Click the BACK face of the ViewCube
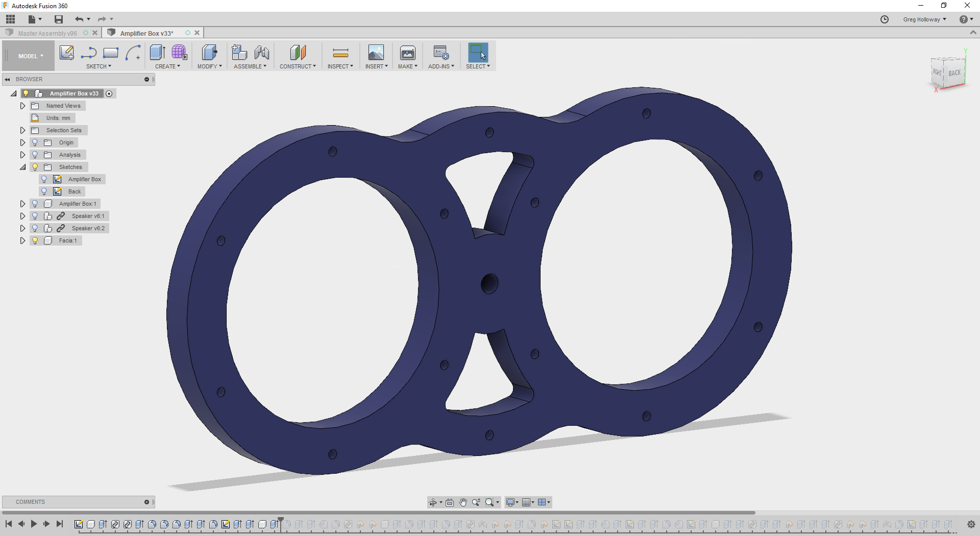980x536 pixels. pyautogui.click(x=955, y=72)
